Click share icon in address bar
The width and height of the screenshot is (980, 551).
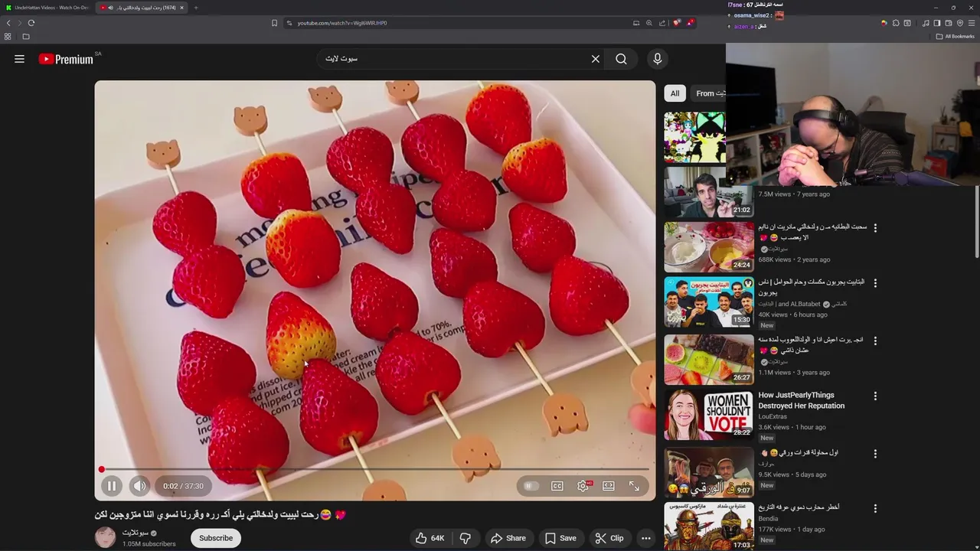[663, 23]
